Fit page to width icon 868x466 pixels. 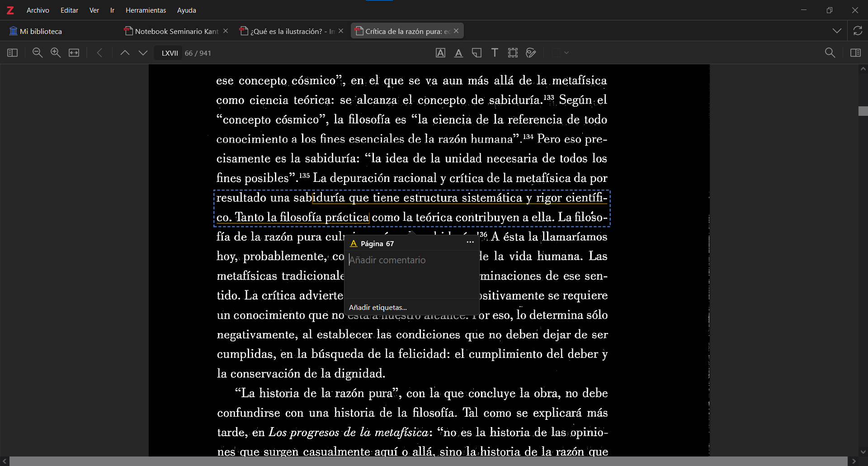[x=74, y=53]
